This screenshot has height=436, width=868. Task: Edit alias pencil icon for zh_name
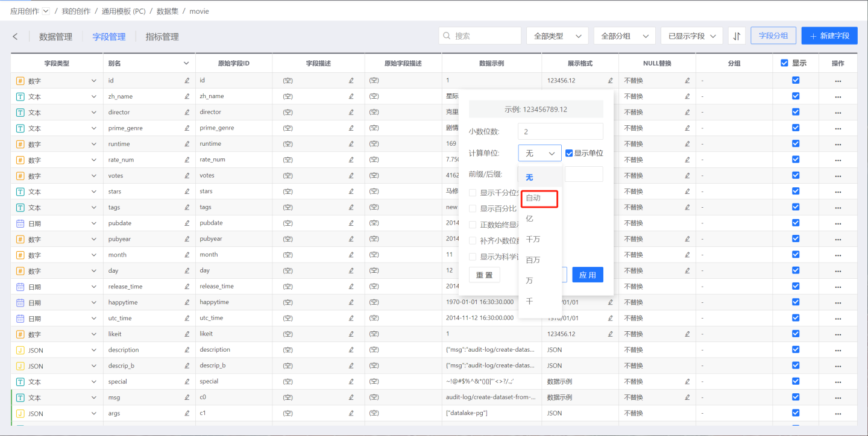(x=187, y=96)
